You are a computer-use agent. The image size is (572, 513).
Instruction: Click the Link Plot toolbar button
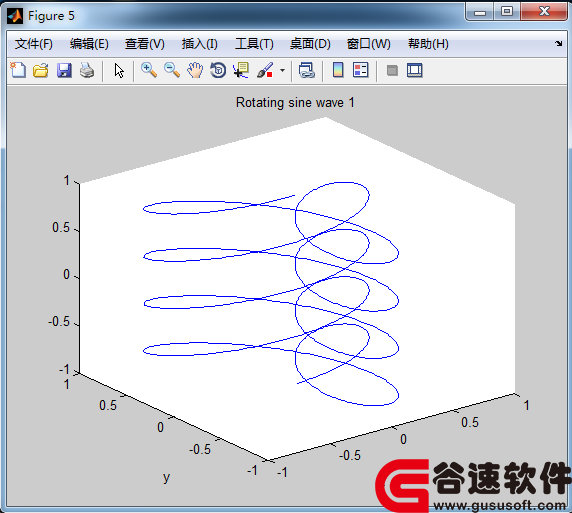pos(306,70)
